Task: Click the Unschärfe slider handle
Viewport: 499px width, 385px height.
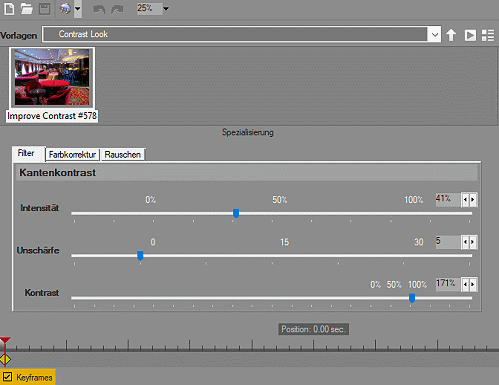Action: pos(140,256)
